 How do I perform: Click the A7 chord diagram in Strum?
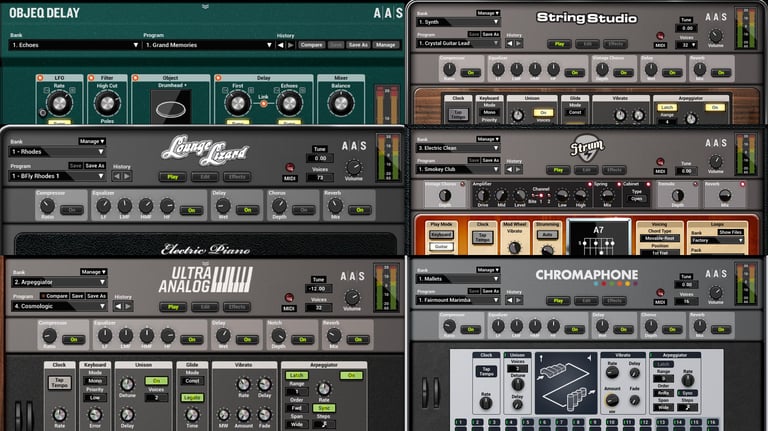(598, 238)
